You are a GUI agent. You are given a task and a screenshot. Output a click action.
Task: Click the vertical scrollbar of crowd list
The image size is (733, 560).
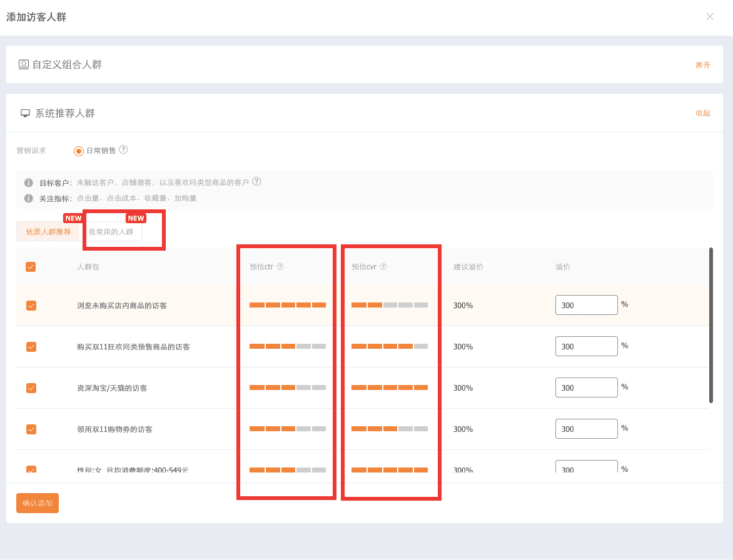pyautogui.click(x=711, y=325)
